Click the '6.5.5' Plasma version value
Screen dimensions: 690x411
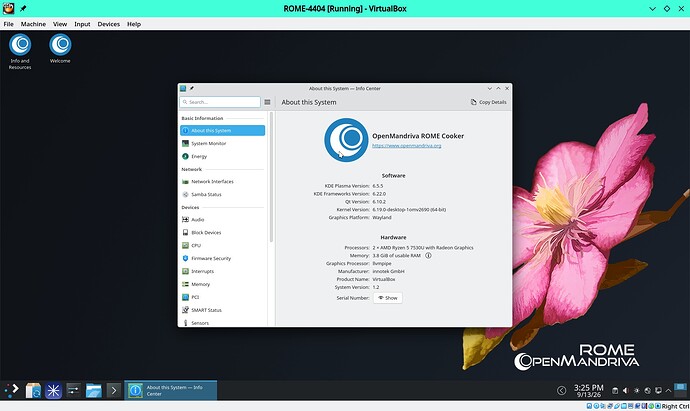tap(378, 186)
